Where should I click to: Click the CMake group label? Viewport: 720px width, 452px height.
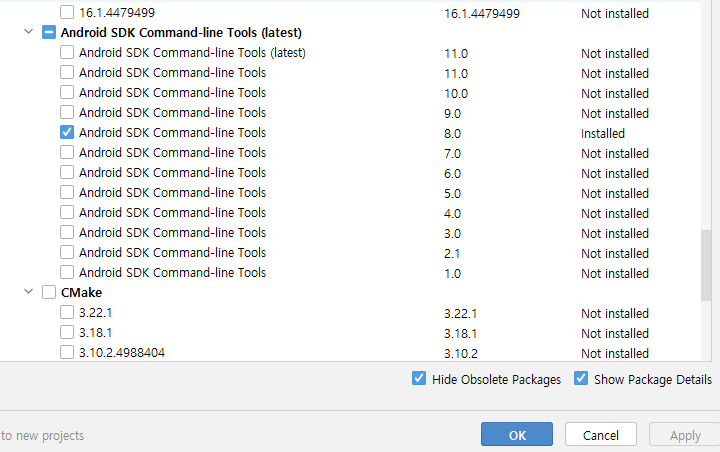81,293
